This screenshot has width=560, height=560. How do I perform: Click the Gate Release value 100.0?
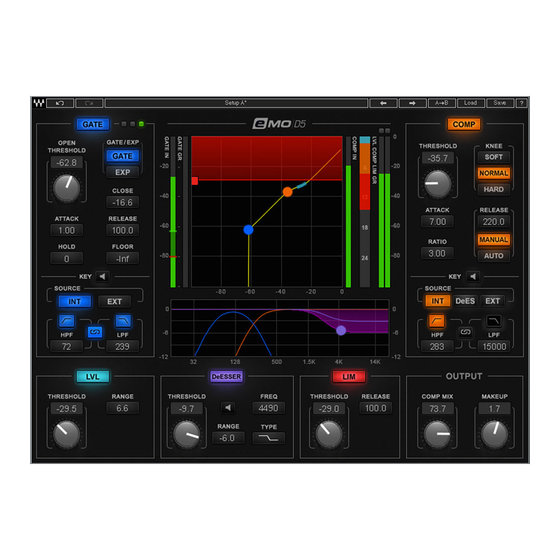(x=122, y=230)
